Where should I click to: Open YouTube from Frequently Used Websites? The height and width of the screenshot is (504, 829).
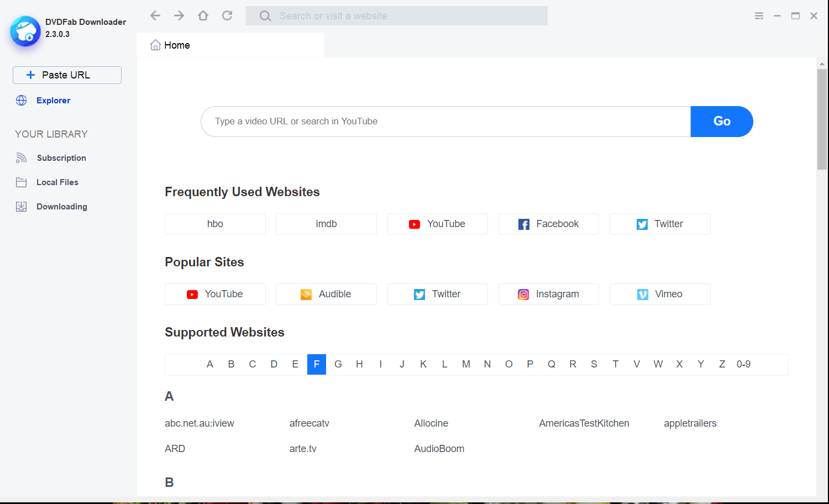click(438, 224)
